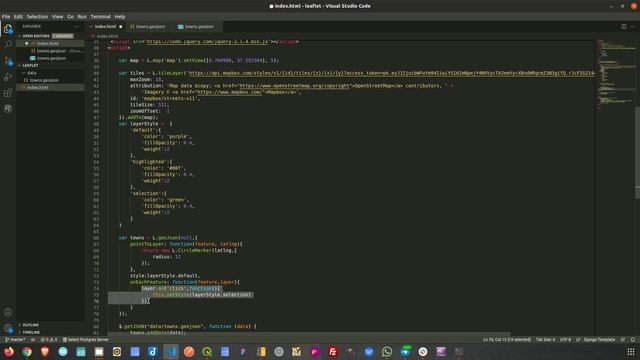640x360 pixels.
Task: Click the synchronize changes icon in status bar
Action: 33,340
